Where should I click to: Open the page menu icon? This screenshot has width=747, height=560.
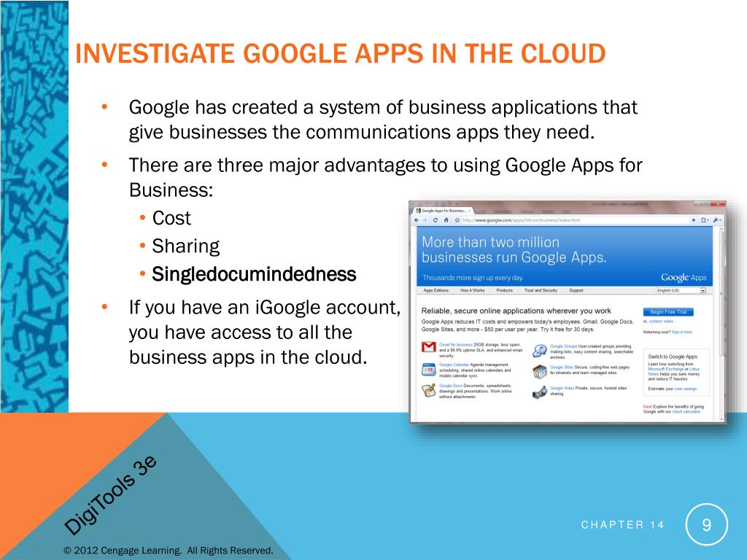coord(705,220)
